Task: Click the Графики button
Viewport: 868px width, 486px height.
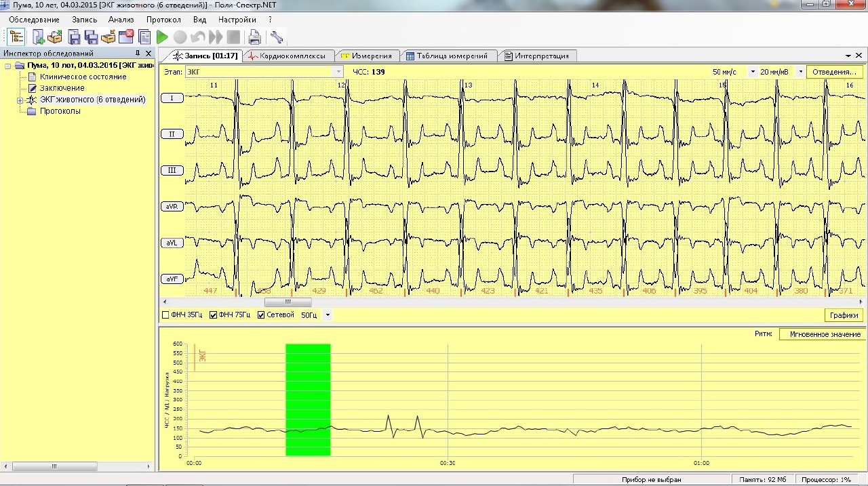Action: (x=844, y=315)
